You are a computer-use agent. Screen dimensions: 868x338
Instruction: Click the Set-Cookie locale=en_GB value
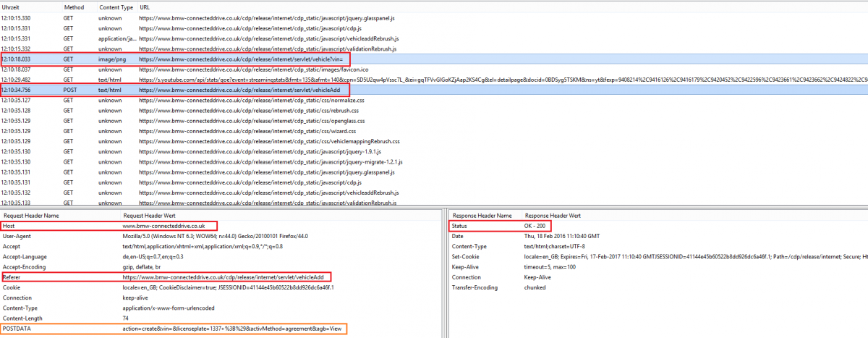pyautogui.click(x=695, y=257)
